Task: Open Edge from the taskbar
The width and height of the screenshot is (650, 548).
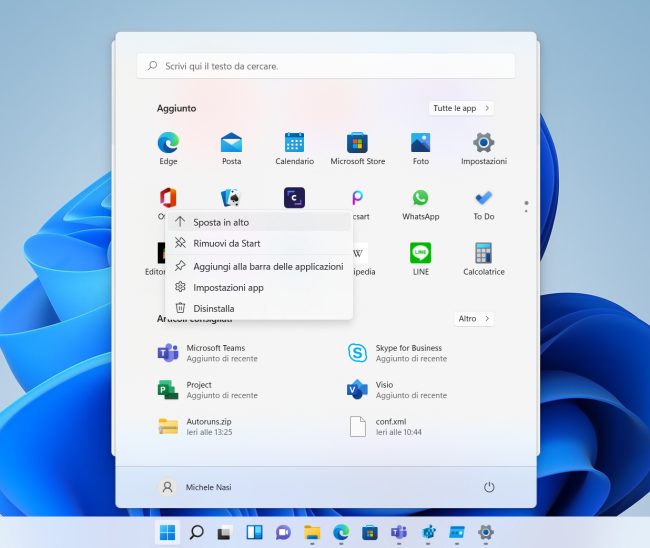Action: (341, 532)
